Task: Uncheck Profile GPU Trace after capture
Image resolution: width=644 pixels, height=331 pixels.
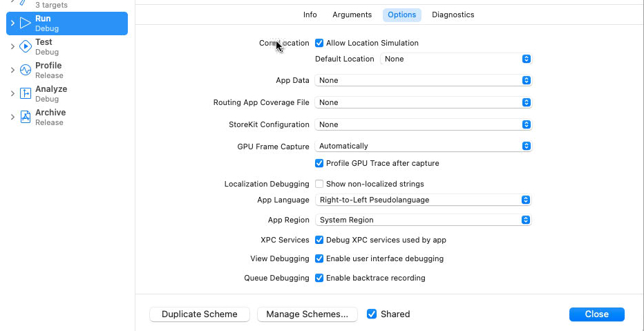Action: pyautogui.click(x=319, y=164)
